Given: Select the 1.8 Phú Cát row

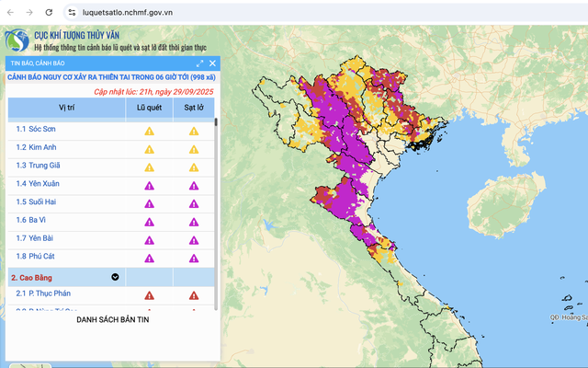Looking at the screenshot, I should [111, 259].
